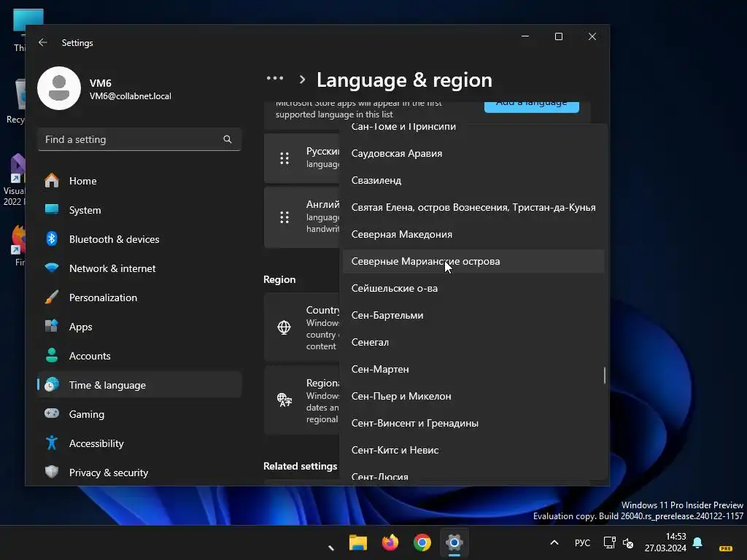Screen dimensions: 747x560
Task: Click the Regional format translate icon
Action: (284, 400)
